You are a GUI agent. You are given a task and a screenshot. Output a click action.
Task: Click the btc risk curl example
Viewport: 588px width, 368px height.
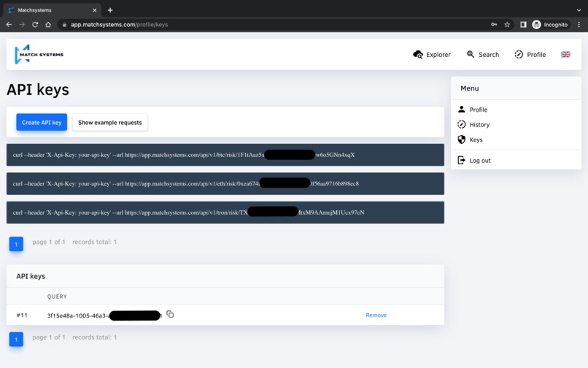225,155
